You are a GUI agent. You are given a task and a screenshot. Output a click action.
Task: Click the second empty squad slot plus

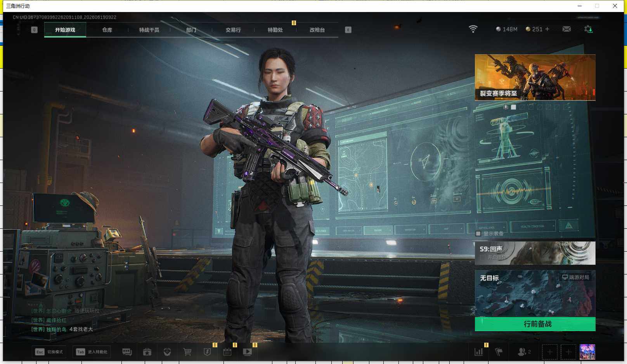coord(568,352)
